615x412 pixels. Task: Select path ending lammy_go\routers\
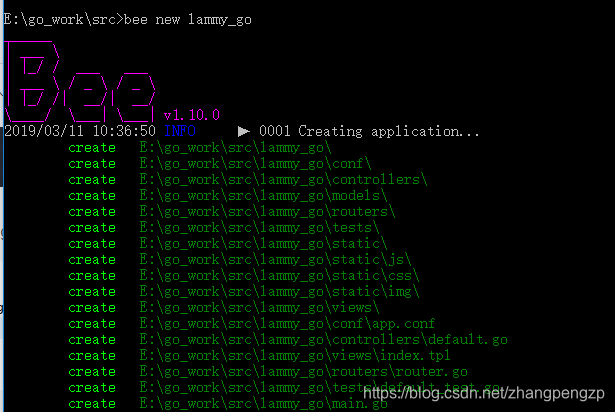[x=267, y=212]
